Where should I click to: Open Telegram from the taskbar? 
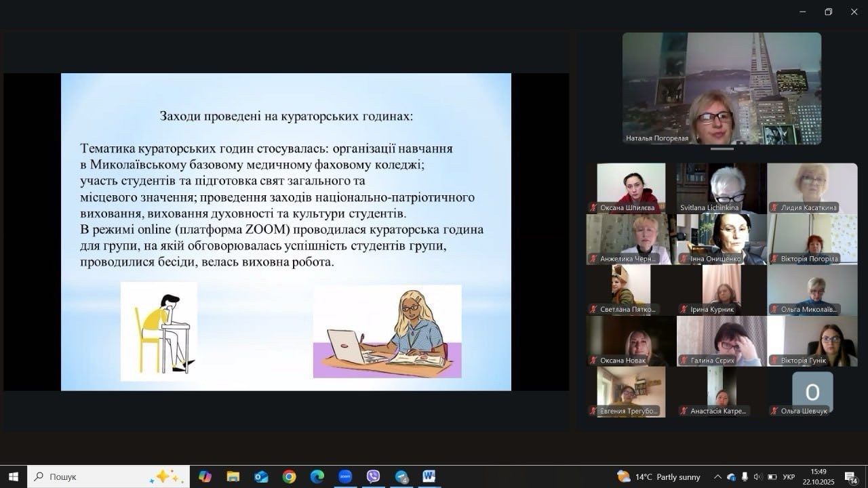[x=401, y=476]
